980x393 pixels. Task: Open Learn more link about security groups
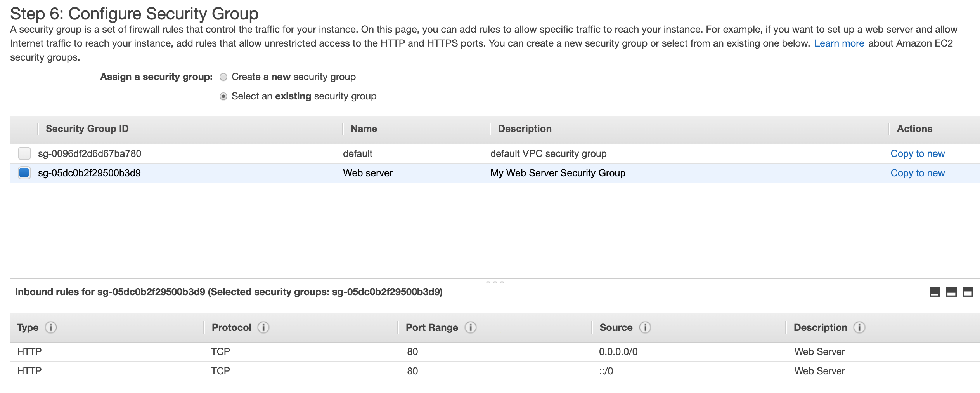[x=839, y=43]
